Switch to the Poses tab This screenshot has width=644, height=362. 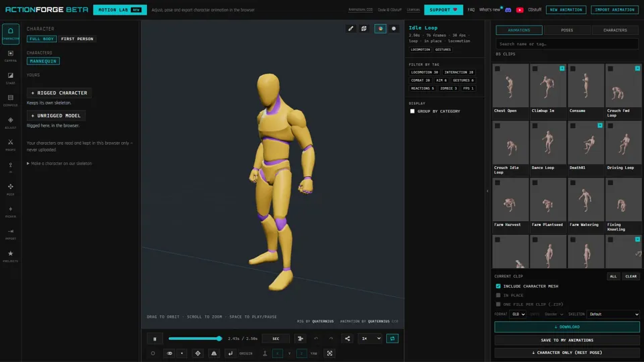[568, 30]
